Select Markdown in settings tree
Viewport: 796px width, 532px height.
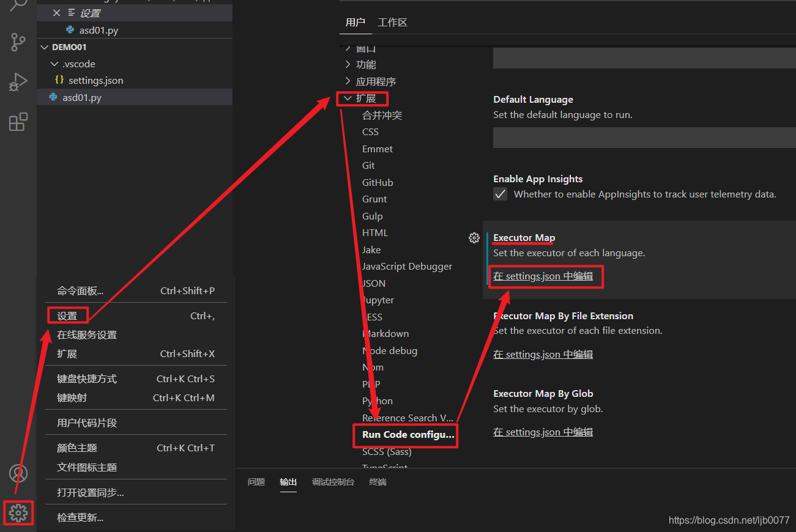(385, 334)
